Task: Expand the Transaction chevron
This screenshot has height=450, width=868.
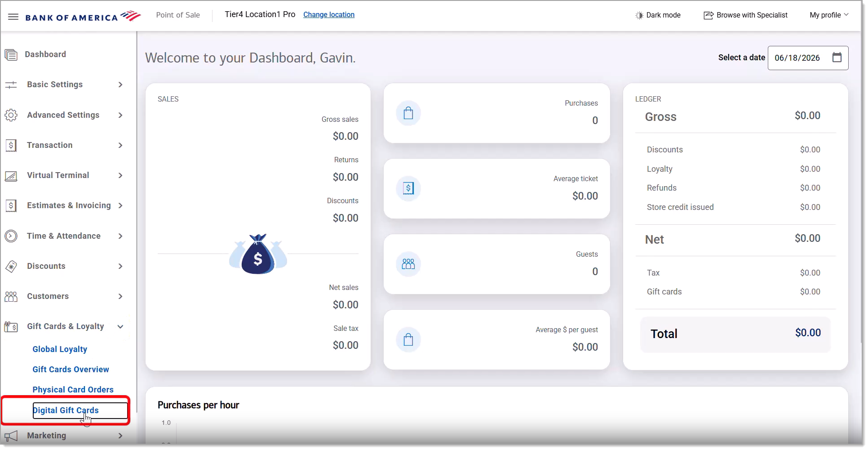Action: click(120, 146)
